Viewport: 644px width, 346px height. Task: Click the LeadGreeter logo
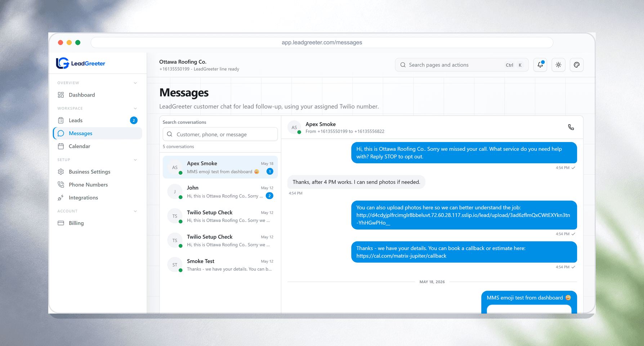click(80, 63)
